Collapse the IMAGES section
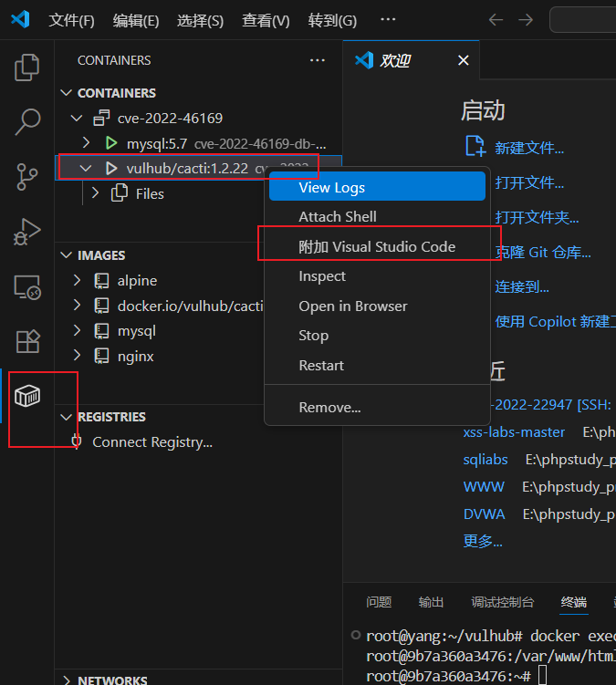The width and height of the screenshot is (616, 685). 66,255
